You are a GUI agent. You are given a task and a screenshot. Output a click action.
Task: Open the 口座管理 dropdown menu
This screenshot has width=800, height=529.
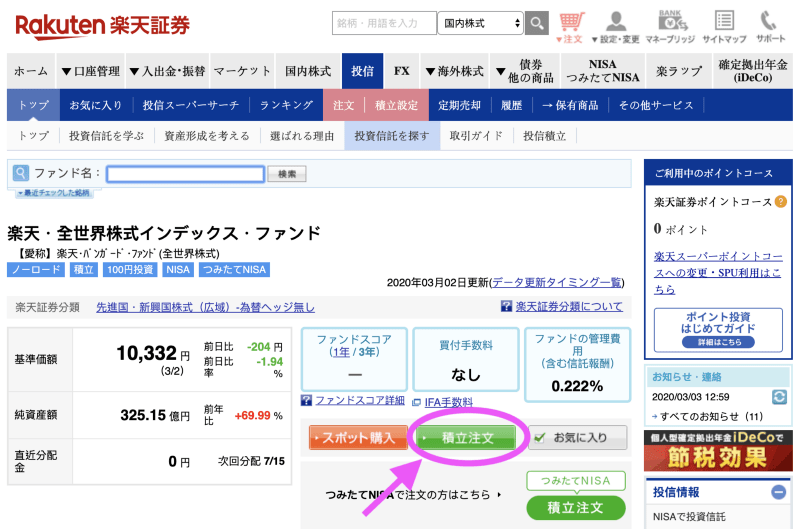tap(91, 71)
